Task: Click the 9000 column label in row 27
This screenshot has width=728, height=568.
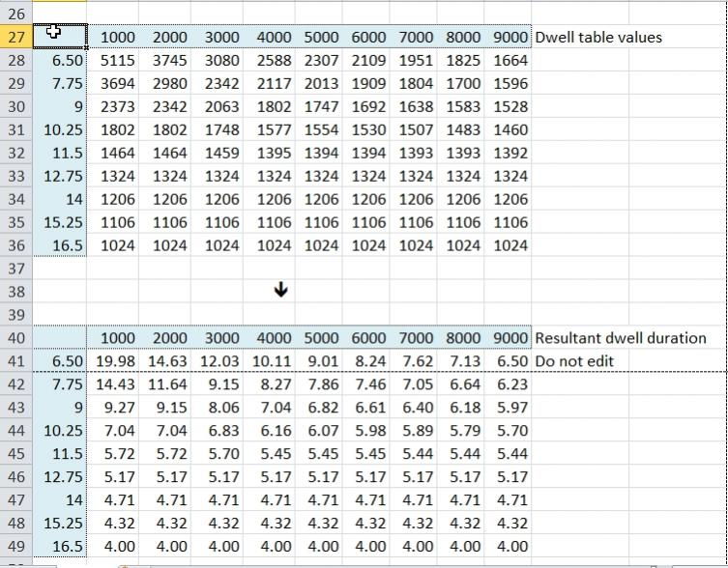Action: point(510,37)
